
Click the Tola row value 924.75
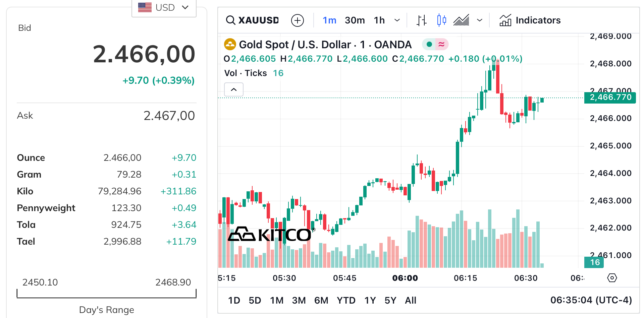126,225
